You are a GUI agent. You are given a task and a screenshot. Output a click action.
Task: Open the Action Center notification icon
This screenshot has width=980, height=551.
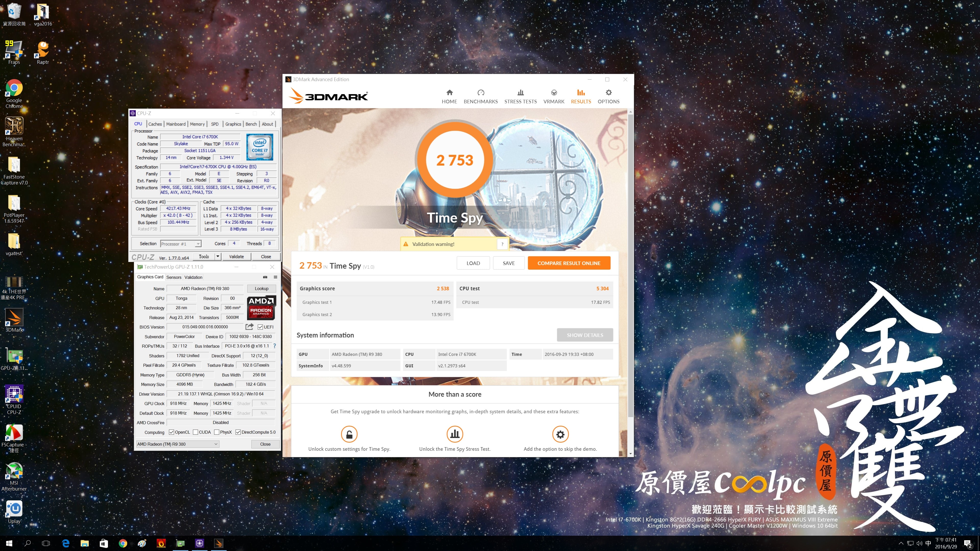[x=968, y=544]
